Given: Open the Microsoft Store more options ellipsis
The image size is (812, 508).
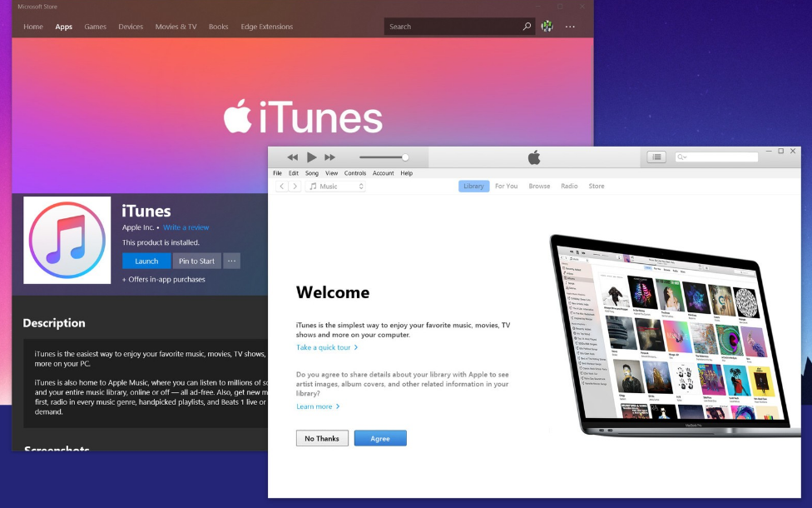Looking at the screenshot, I should point(570,27).
